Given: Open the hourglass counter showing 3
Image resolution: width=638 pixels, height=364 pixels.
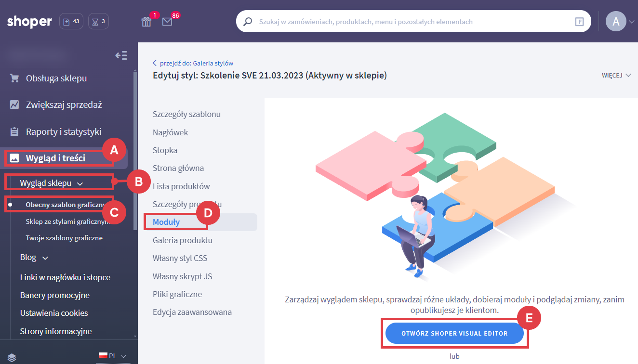Looking at the screenshot, I should [98, 21].
